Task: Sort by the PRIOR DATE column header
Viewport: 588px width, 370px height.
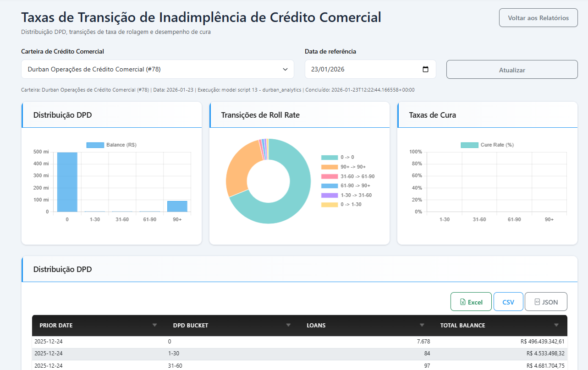Action: click(x=56, y=326)
